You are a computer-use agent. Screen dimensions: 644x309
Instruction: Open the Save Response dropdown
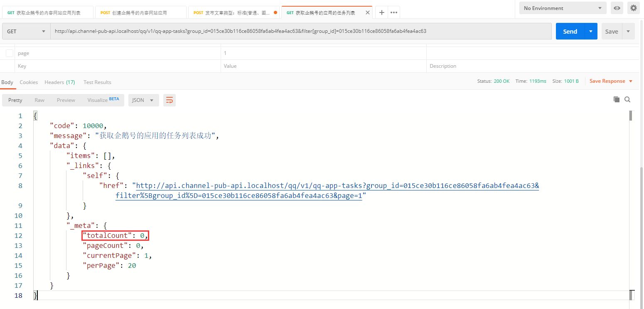(x=611, y=81)
